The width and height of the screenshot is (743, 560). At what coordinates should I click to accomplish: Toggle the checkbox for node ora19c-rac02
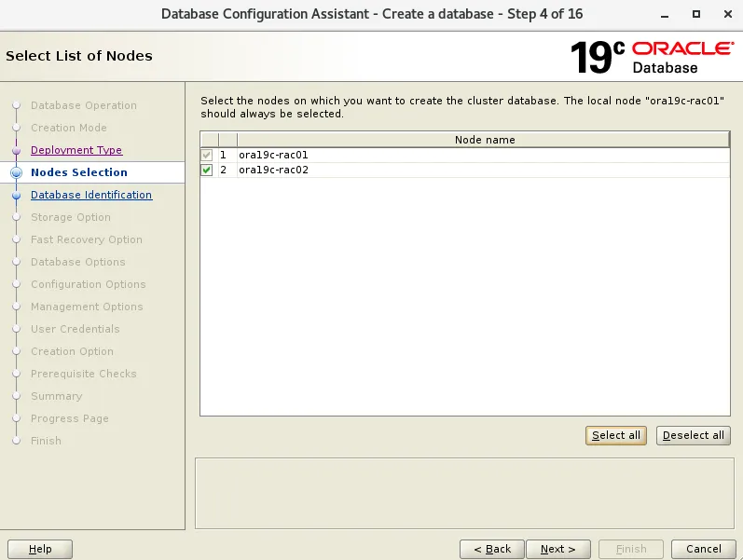(207, 170)
